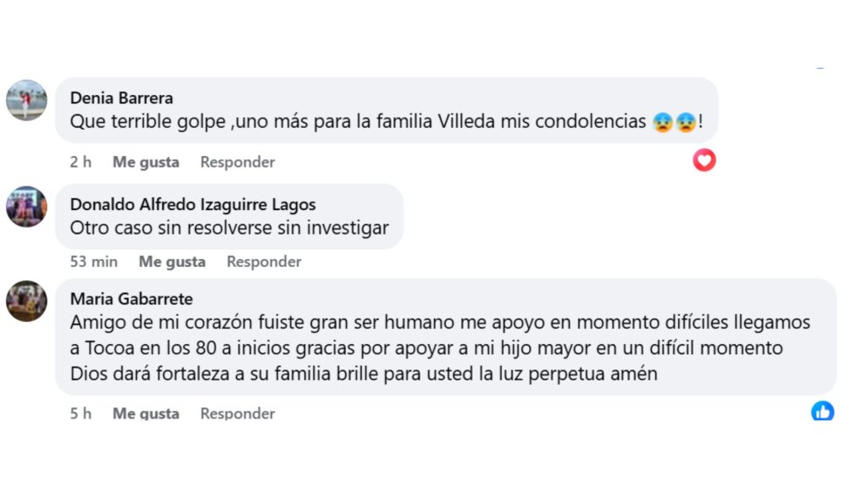Click 'Responder' under Denia Barrera's comment
The width and height of the screenshot is (868, 488).
coord(236,161)
